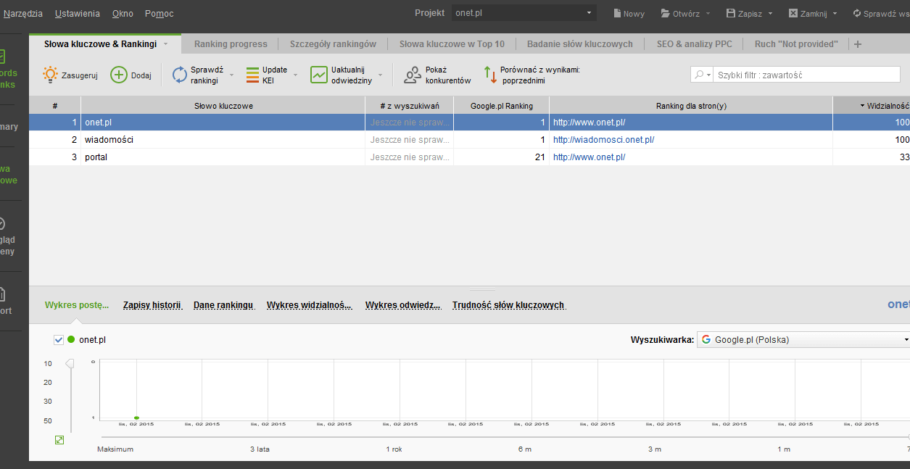Click the Sprawdź wszystko refresh icon
This screenshot has height=469, width=910.
[857, 13]
